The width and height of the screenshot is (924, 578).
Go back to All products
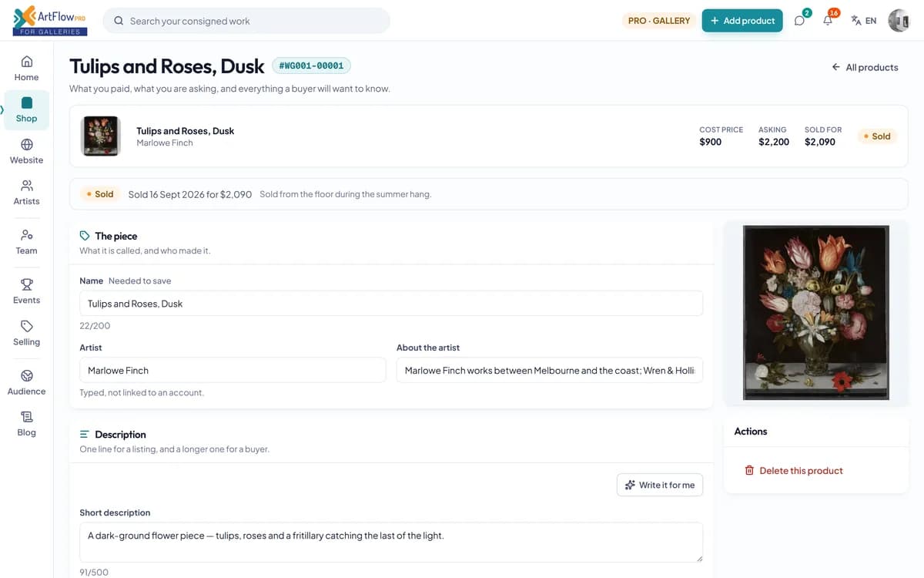click(x=865, y=67)
